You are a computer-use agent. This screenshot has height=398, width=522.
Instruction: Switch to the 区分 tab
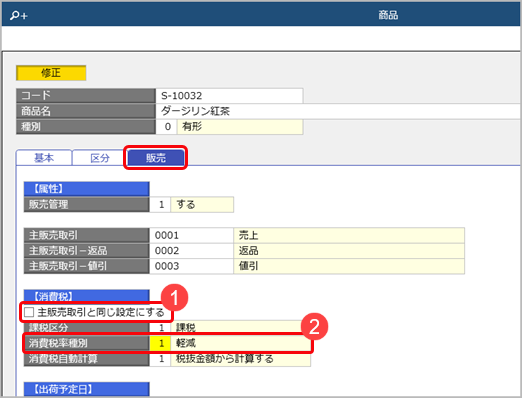pyautogui.click(x=100, y=158)
